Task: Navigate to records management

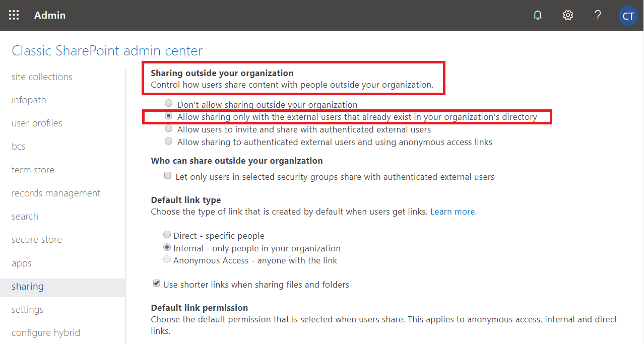Action: pos(56,193)
